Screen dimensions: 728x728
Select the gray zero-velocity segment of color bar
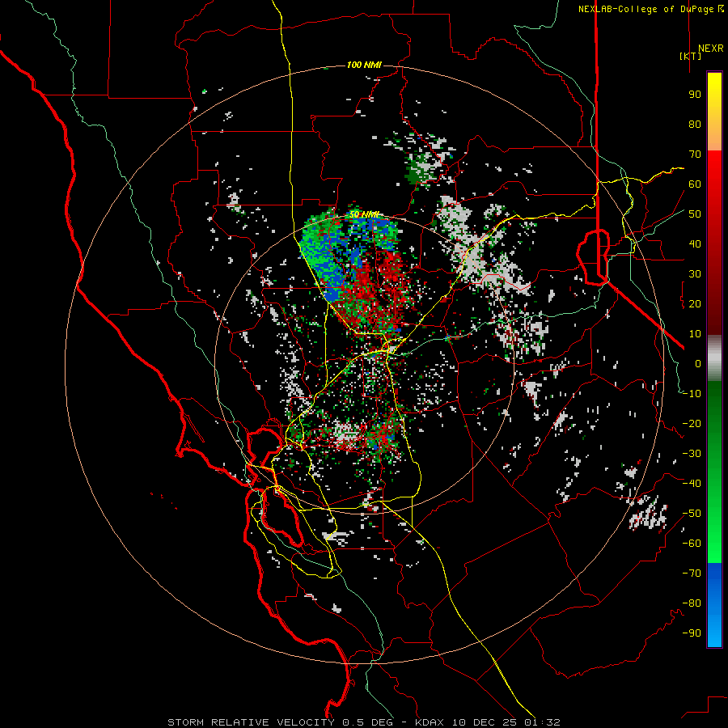[x=714, y=358]
